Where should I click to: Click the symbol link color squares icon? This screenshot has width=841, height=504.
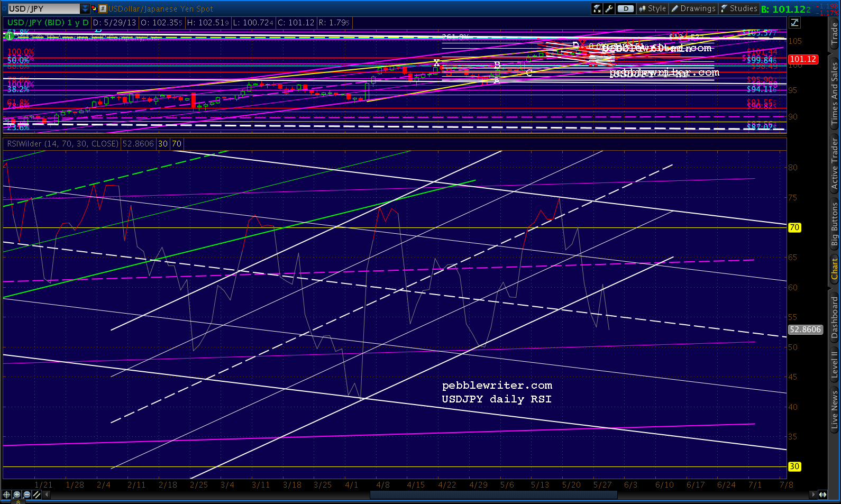94,8
